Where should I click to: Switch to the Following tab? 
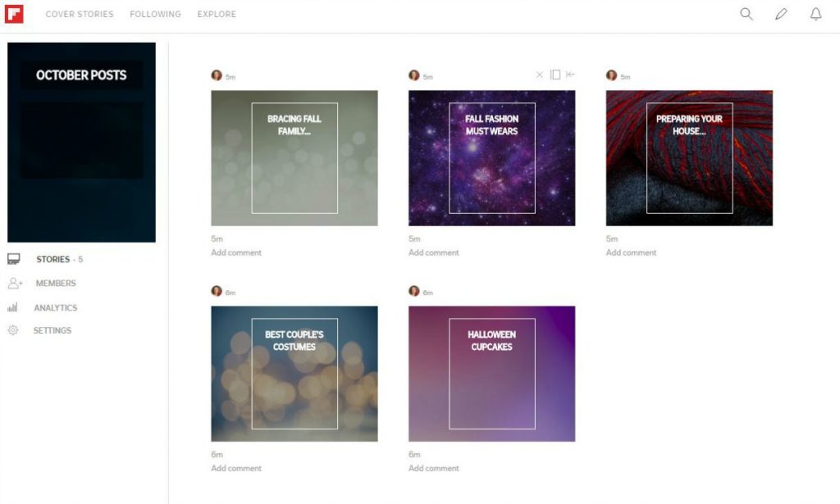point(155,14)
